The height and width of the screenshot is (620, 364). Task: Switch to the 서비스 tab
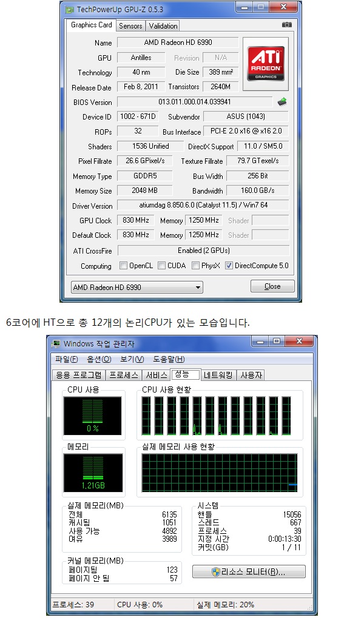tap(157, 375)
